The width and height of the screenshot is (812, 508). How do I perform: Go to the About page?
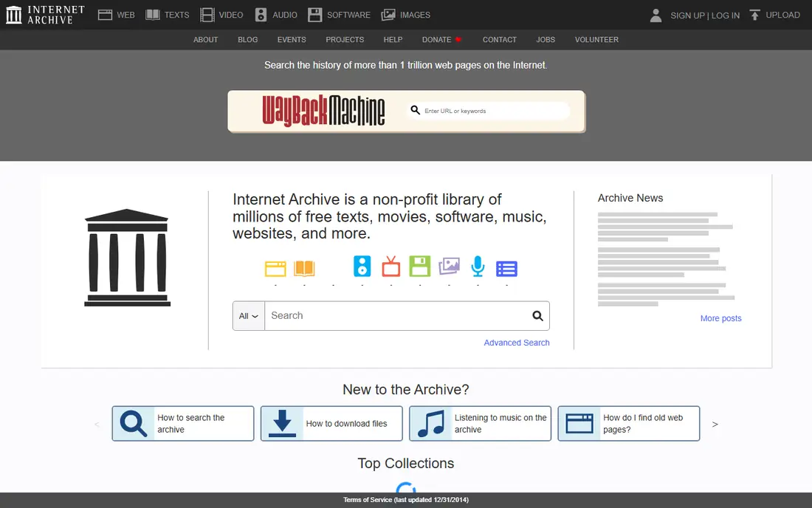(206, 40)
